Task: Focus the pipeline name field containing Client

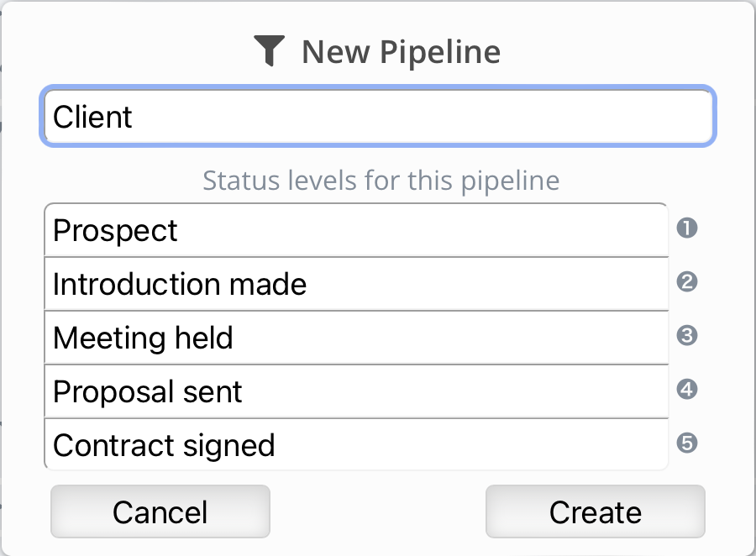Action: pyautogui.click(x=378, y=116)
